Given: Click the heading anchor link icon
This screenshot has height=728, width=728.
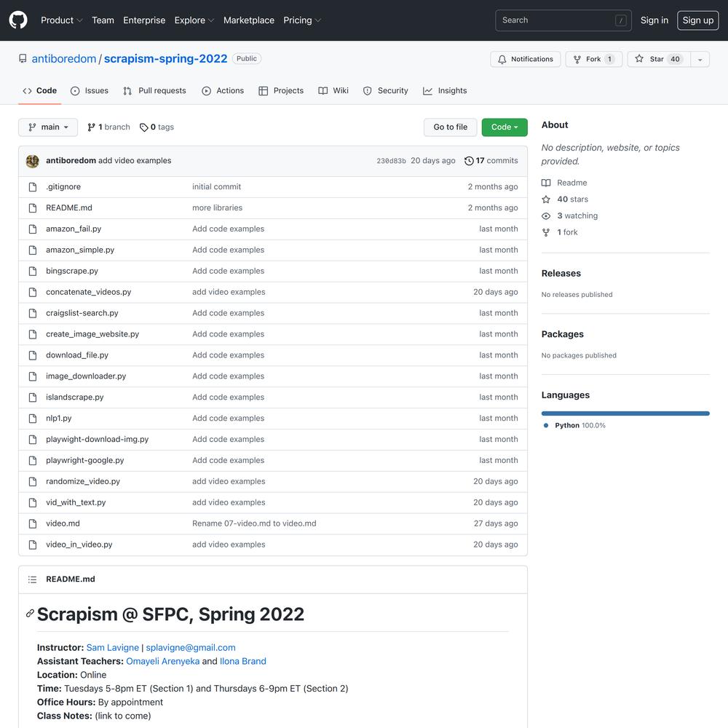Looking at the screenshot, I should (30, 613).
